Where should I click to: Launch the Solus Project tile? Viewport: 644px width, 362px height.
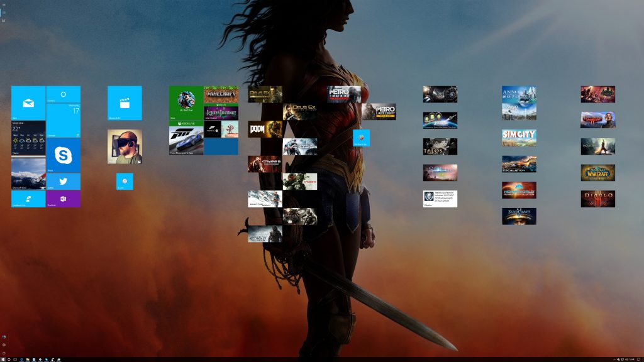pos(440,173)
